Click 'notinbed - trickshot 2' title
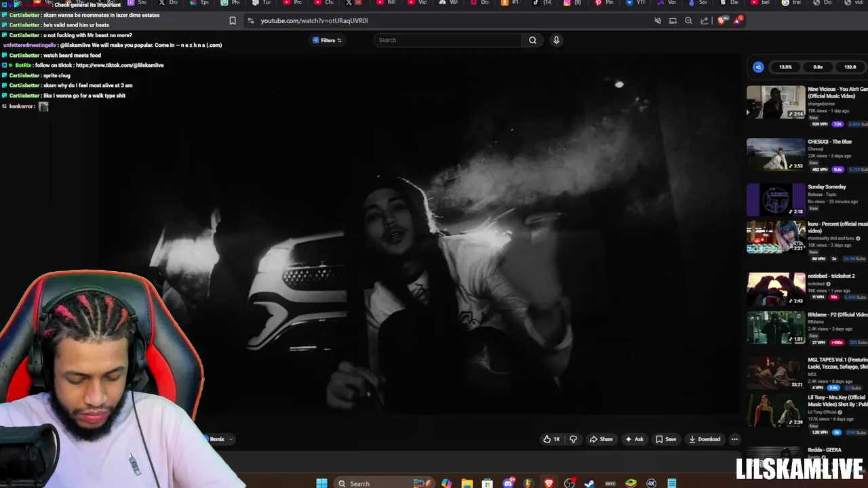 coord(831,276)
